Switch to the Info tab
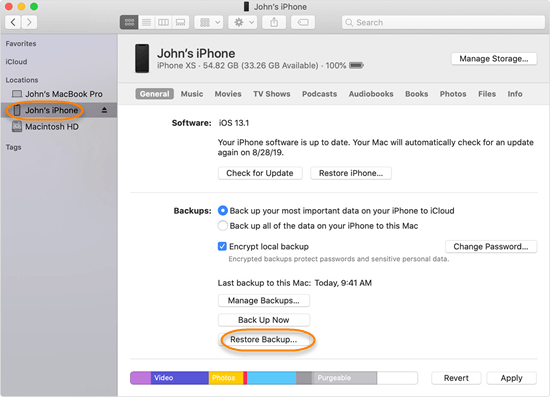550x397 pixels. [515, 94]
